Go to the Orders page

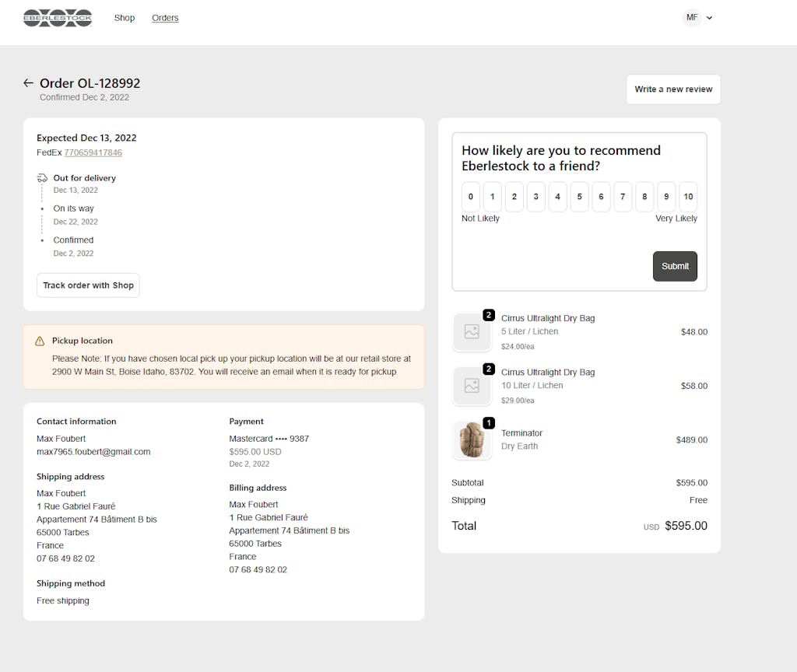tap(165, 18)
